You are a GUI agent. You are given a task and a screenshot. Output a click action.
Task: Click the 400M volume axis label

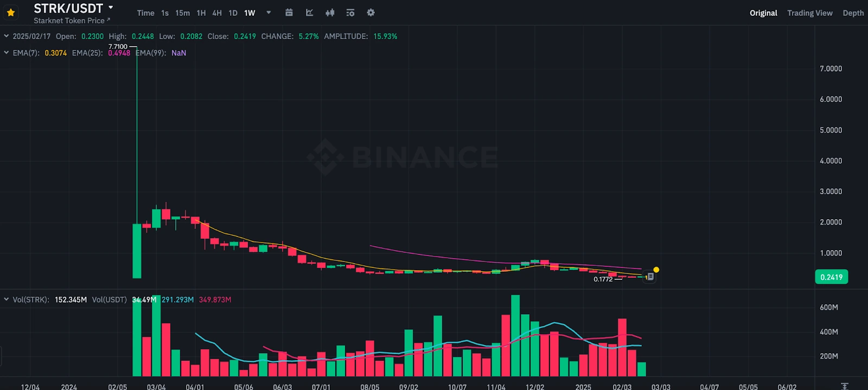coord(829,332)
